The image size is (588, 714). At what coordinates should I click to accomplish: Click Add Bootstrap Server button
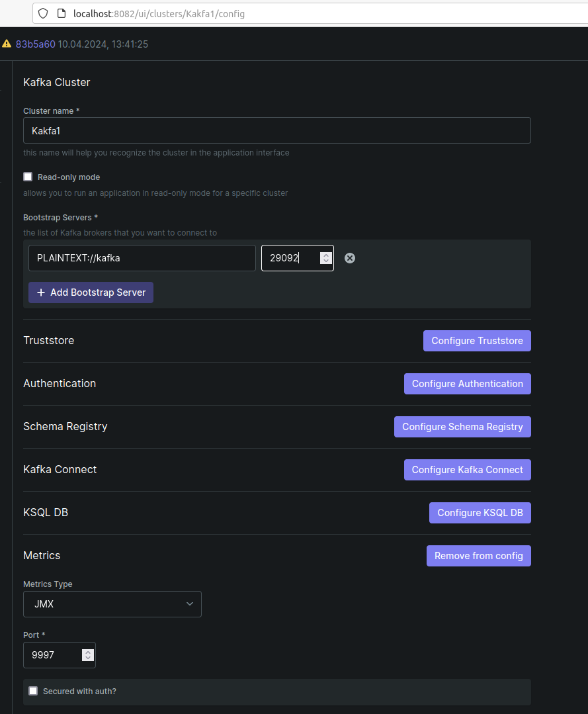click(x=91, y=292)
